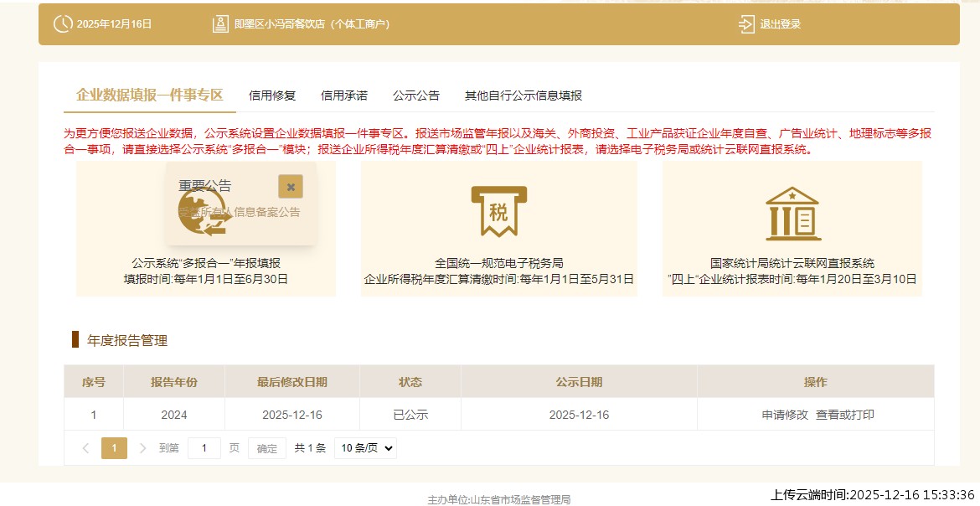Switch to the 公示公告 tab
Viewport: 980px width, 506px height.
415,96
